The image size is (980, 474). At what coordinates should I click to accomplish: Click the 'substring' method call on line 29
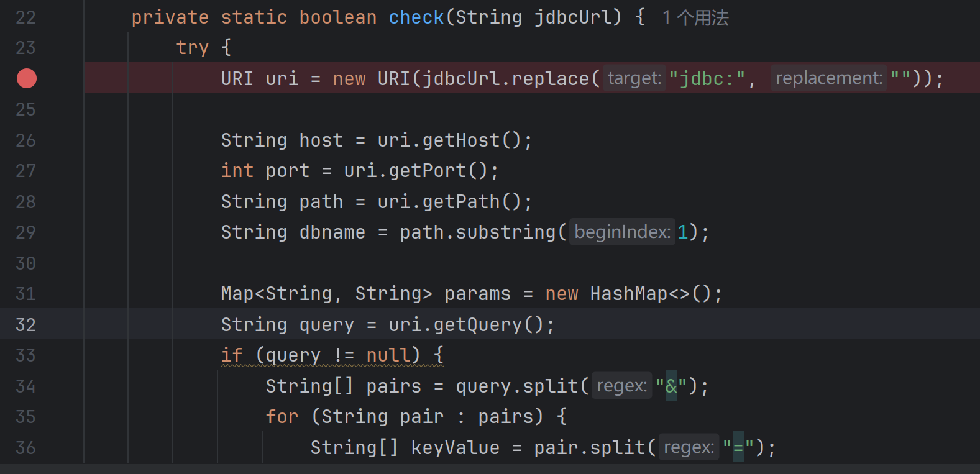[506, 232]
